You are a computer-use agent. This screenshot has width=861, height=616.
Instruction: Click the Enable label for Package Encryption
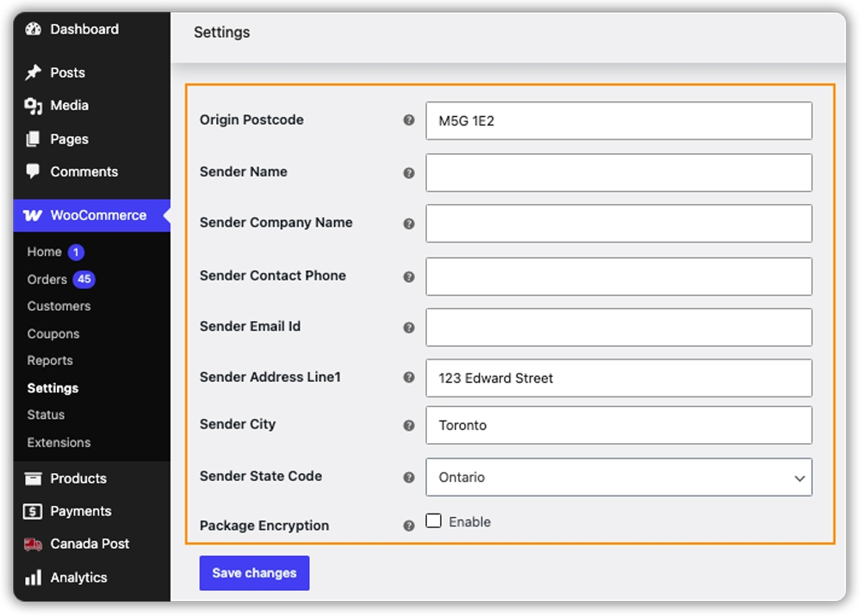coord(469,521)
